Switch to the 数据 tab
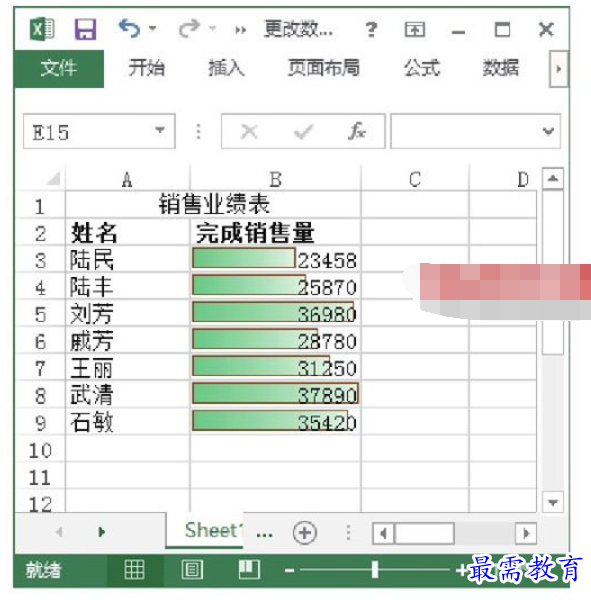 (x=501, y=68)
